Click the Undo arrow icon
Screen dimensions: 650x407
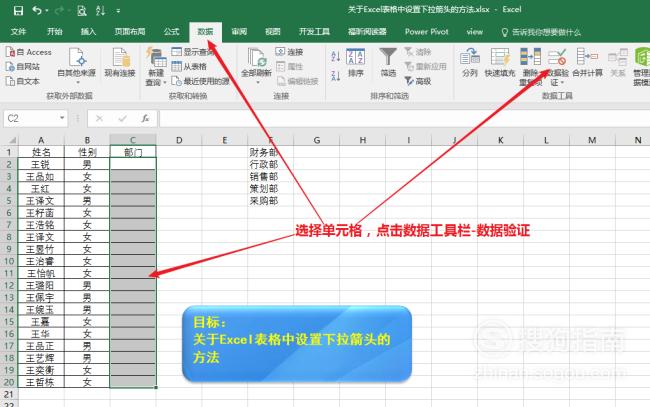click(x=37, y=10)
